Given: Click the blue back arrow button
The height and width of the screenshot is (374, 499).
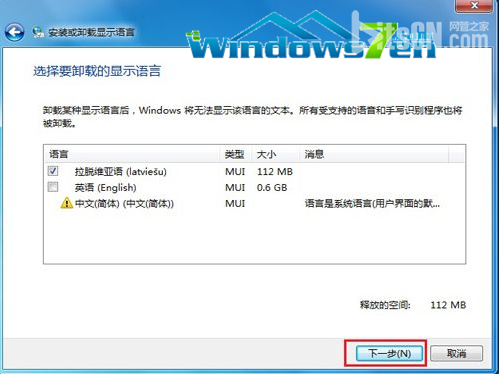Looking at the screenshot, I should click(14, 32).
